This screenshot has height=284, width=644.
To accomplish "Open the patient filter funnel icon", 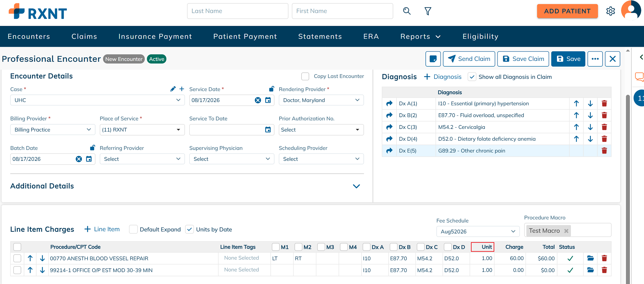I will 428,11.
